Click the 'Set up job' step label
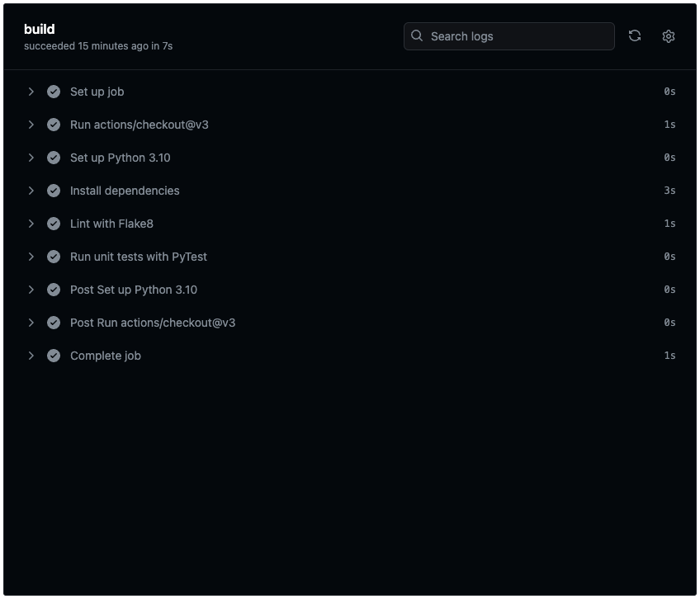This screenshot has height=599, width=700. click(97, 92)
